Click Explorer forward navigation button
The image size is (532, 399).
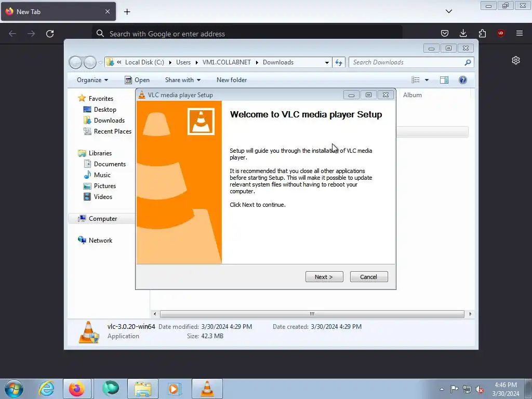pos(90,62)
